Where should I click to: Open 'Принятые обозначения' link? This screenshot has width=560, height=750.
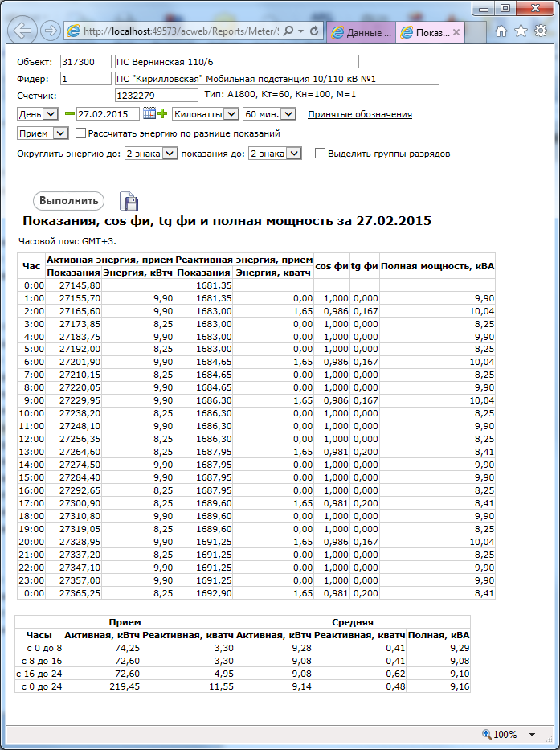pyautogui.click(x=360, y=114)
